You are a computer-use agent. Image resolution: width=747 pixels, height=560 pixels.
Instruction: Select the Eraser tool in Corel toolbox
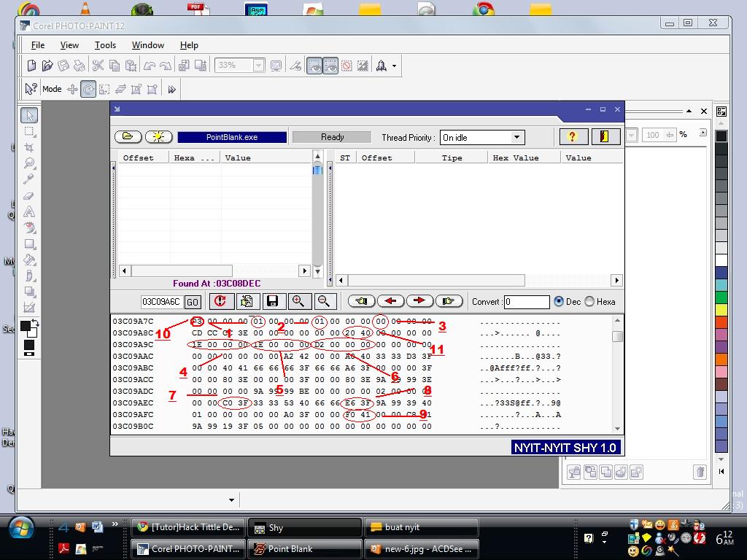pyautogui.click(x=29, y=195)
